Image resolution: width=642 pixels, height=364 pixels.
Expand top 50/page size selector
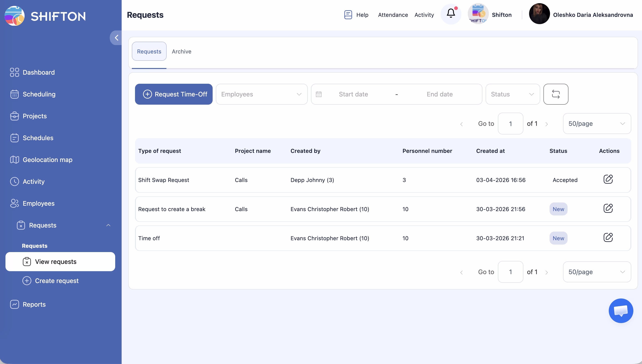point(596,124)
